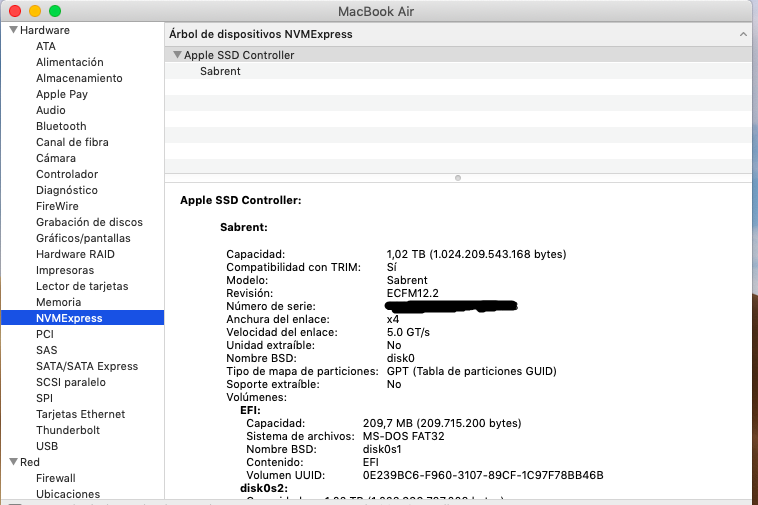Open USB sidebar entry
The width and height of the screenshot is (758, 505).
(47, 446)
